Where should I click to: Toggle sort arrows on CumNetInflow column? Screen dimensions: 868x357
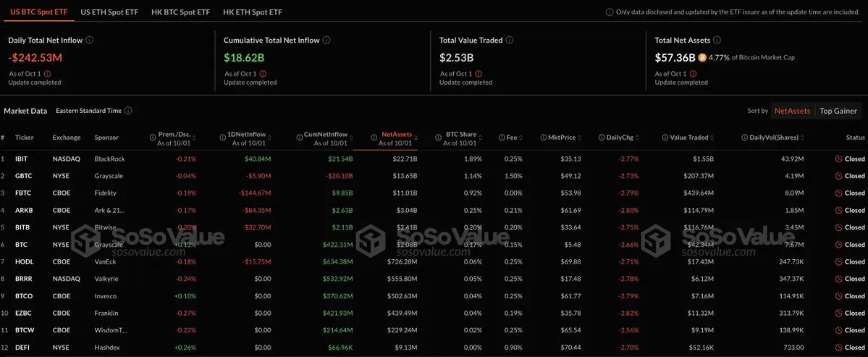click(x=351, y=138)
